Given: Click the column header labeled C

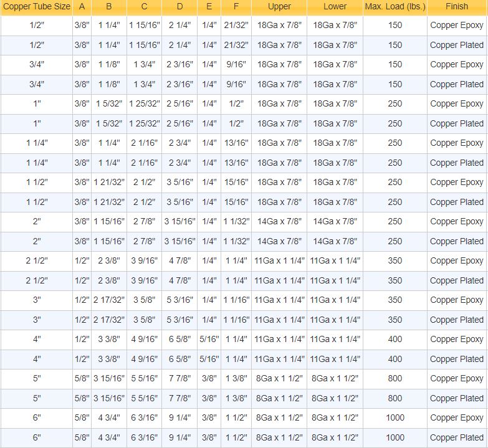Looking at the screenshot, I should click(x=145, y=6).
